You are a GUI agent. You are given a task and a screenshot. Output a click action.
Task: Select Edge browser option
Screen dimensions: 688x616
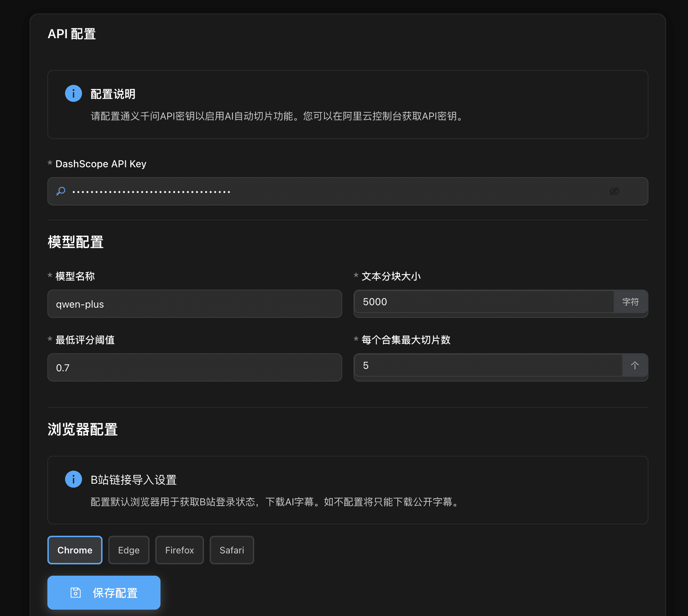click(x=129, y=550)
